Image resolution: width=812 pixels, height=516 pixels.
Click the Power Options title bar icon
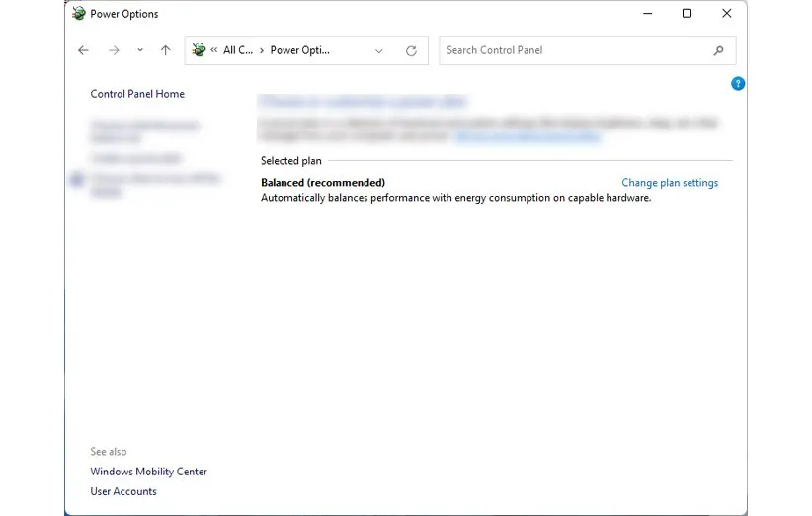[x=79, y=14]
